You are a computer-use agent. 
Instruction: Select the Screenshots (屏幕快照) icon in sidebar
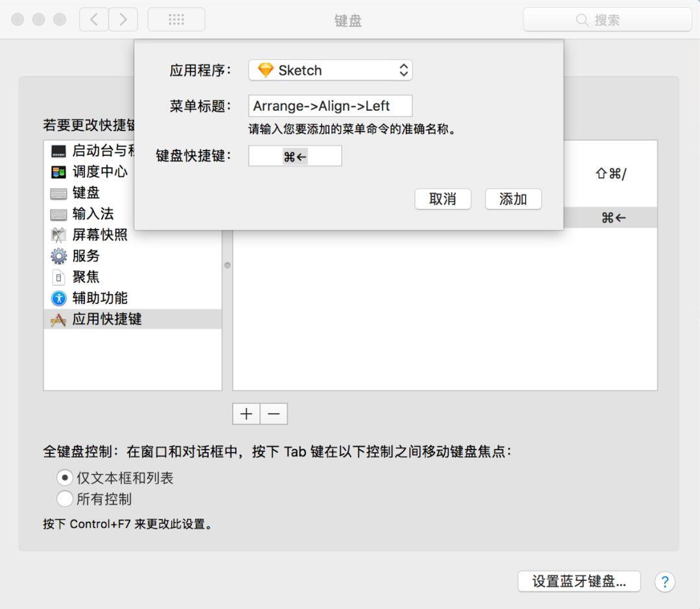(58, 235)
